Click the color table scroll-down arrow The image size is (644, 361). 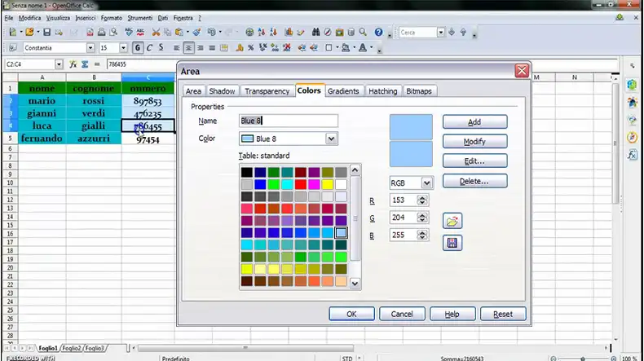click(x=355, y=284)
